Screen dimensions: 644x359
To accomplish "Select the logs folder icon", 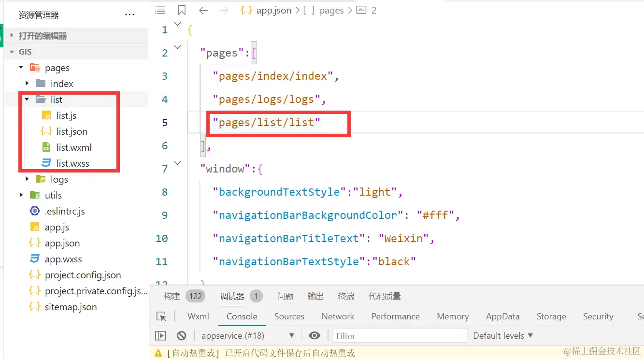I will (x=41, y=179).
